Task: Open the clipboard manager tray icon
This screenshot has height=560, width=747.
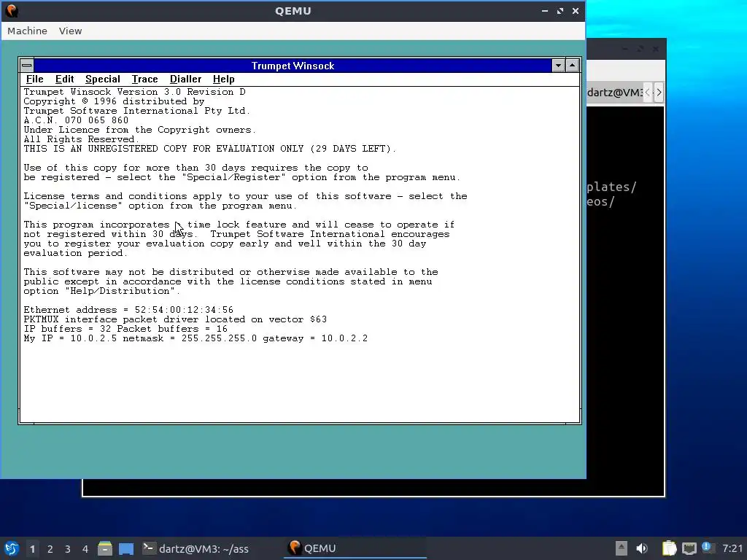Action: 670,548
